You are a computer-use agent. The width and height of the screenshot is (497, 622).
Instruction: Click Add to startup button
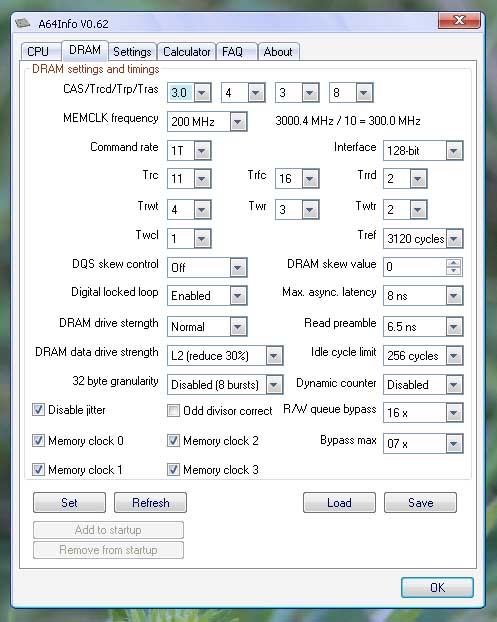click(108, 530)
